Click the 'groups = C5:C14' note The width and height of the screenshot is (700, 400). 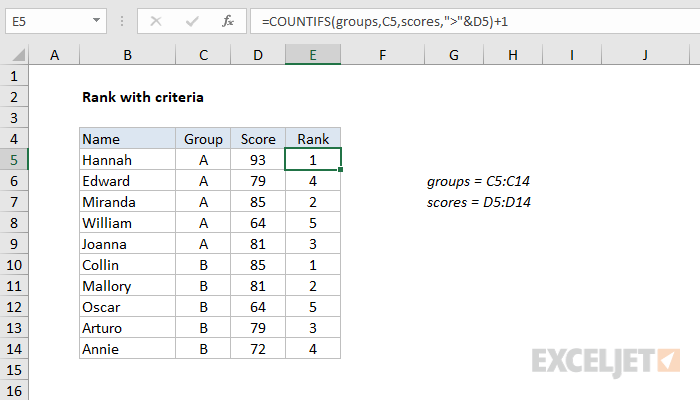[478, 181]
